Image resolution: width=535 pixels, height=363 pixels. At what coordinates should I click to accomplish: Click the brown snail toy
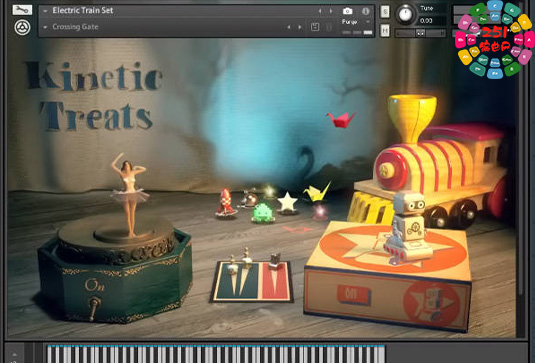point(249,200)
